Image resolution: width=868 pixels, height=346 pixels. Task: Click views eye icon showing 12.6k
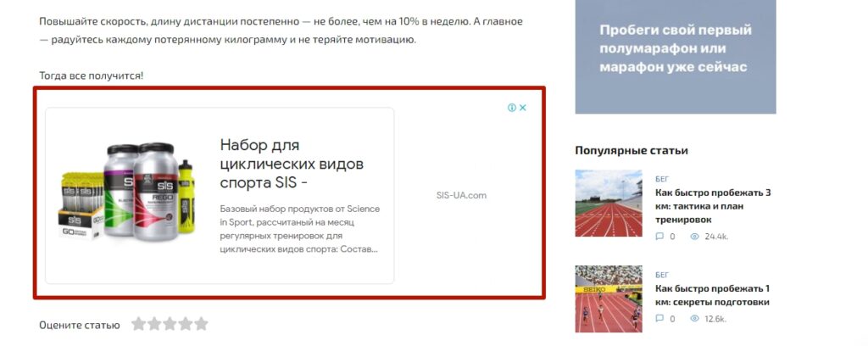pyautogui.click(x=695, y=319)
